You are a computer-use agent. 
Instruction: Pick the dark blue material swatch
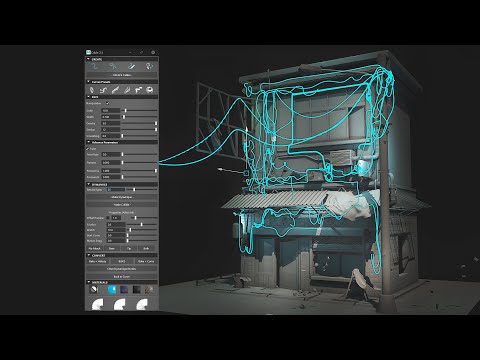point(124,290)
